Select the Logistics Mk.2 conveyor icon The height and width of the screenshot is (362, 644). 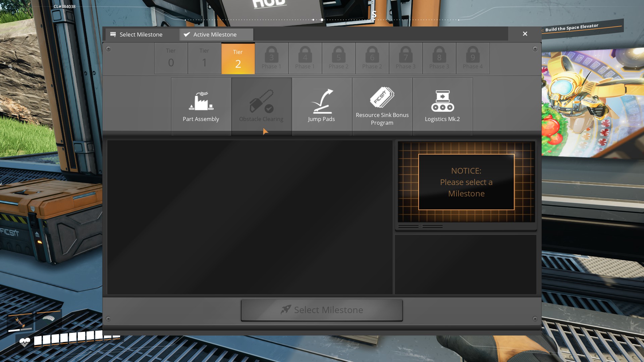tap(442, 101)
